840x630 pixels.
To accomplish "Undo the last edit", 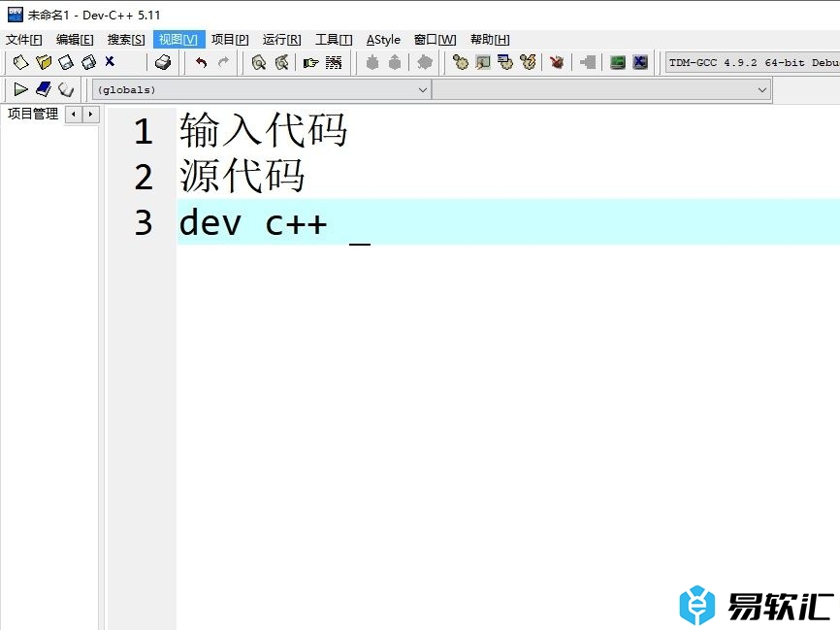I will [201, 63].
